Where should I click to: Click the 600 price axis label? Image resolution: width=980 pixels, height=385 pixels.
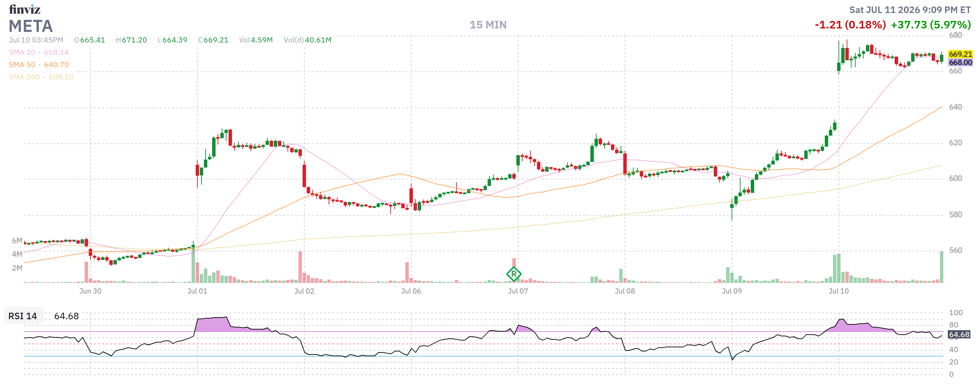coord(955,178)
